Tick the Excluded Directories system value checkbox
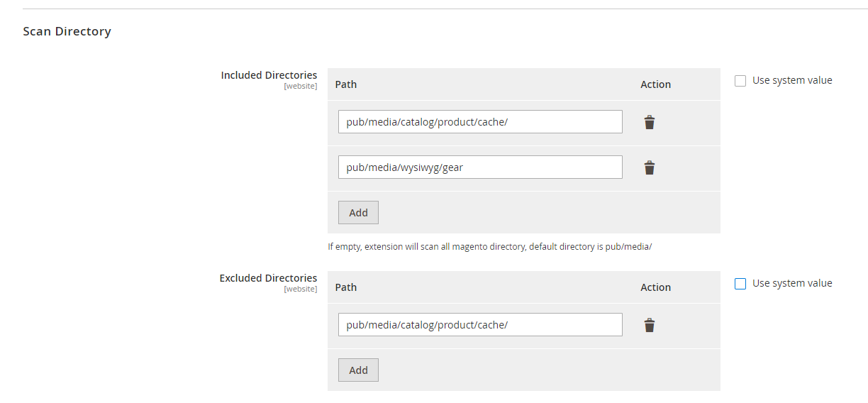This screenshot has height=403, width=868. (740, 284)
